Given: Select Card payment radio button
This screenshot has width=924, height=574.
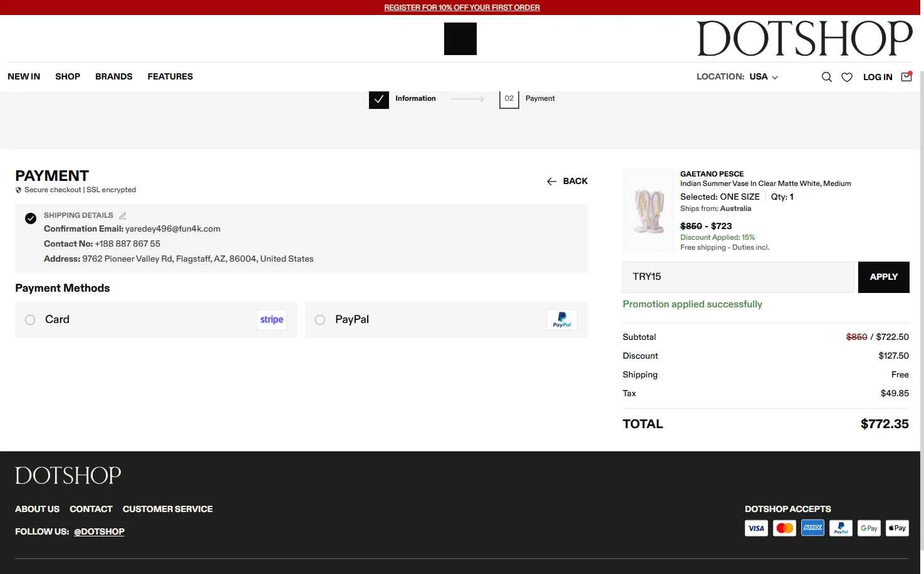Looking at the screenshot, I should pyautogui.click(x=30, y=320).
